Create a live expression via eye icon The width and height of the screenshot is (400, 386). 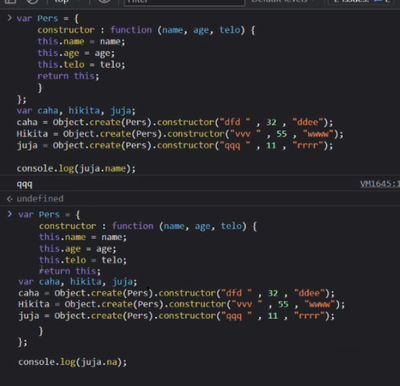point(104,1)
